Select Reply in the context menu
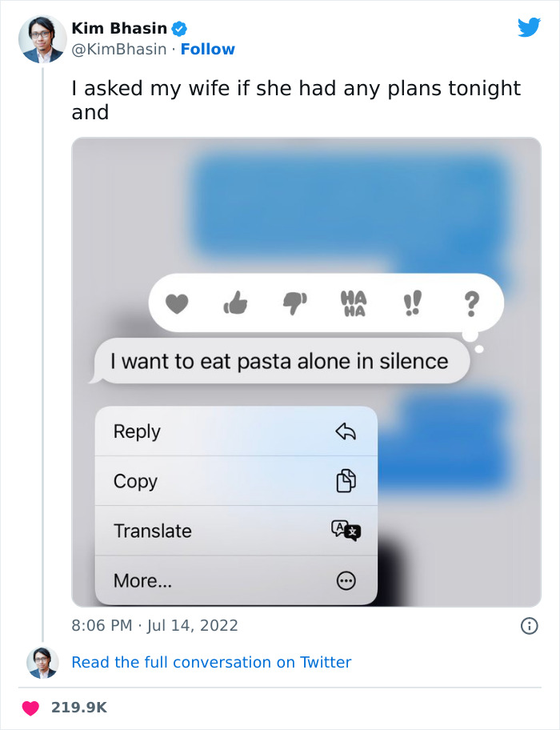 click(236, 431)
